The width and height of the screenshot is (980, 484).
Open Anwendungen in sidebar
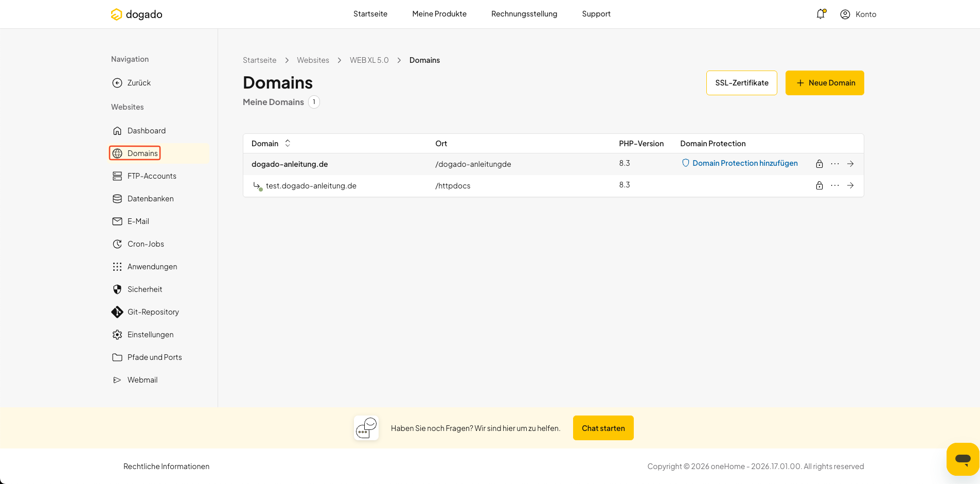tap(145, 267)
